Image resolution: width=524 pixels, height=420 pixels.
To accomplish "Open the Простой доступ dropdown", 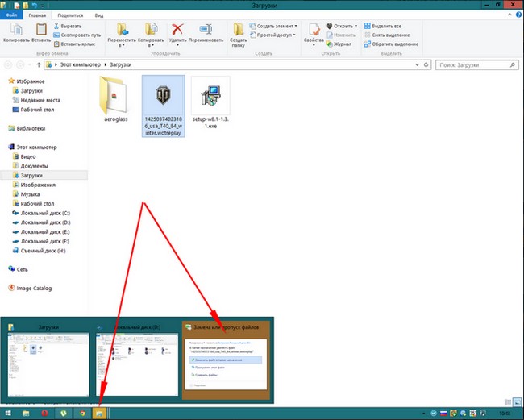I will [x=275, y=35].
